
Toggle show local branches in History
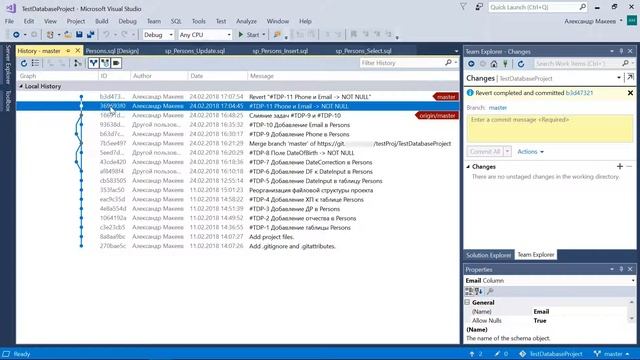pyautogui.click(x=93, y=63)
